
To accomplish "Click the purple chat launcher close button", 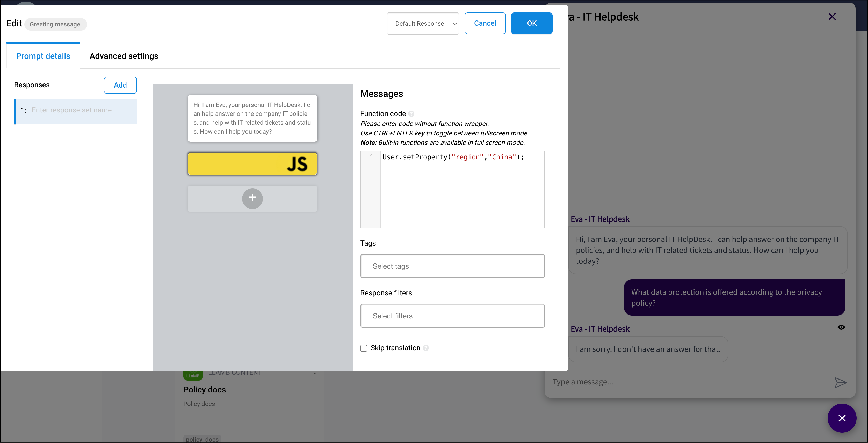I will (x=842, y=418).
